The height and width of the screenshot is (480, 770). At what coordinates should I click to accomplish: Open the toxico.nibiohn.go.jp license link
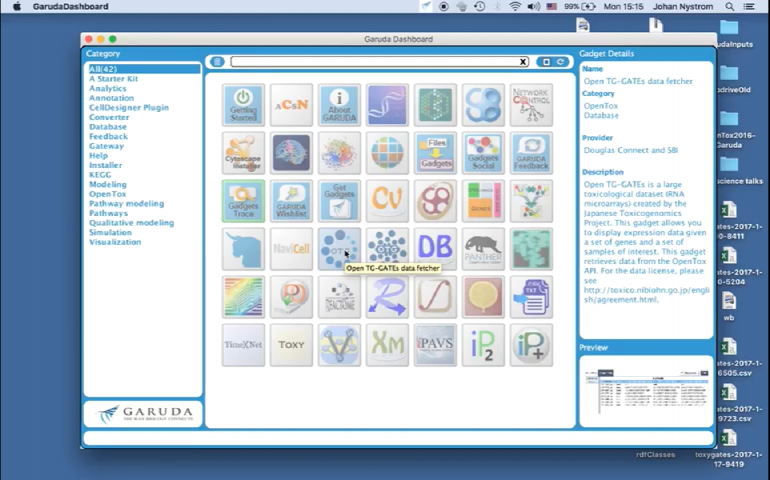(x=646, y=295)
